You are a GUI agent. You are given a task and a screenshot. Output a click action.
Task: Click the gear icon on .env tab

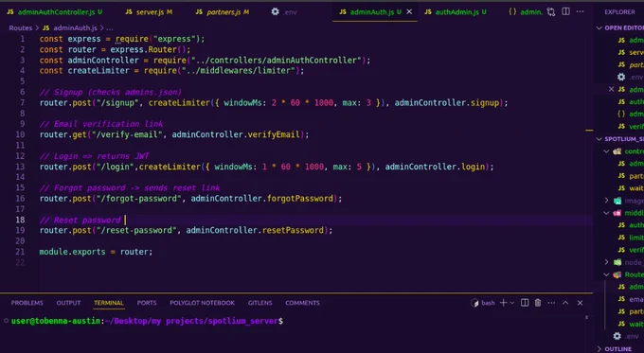pos(275,12)
